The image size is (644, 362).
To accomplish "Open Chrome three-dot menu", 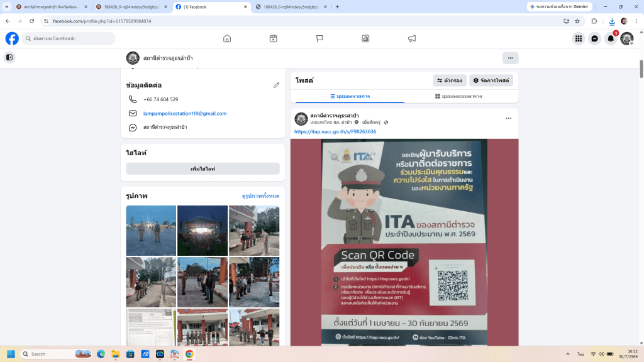I will (x=636, y=21).
